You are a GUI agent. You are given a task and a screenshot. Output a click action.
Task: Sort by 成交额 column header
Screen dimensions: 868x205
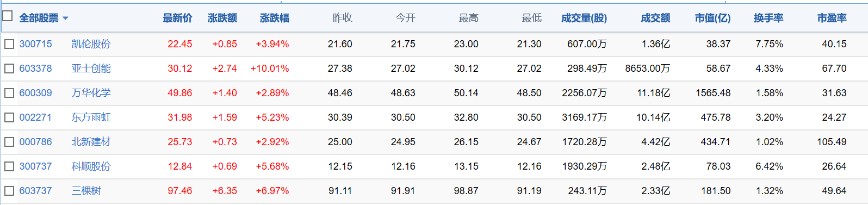tap(655, 18)
